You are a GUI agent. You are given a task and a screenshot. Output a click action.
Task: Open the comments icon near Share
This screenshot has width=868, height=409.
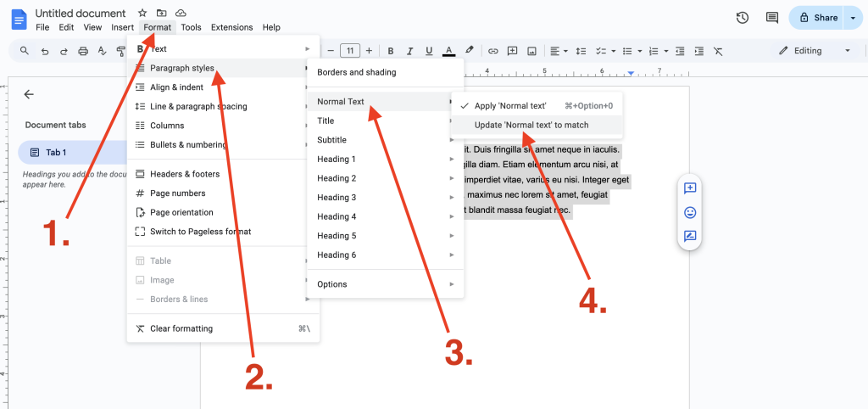click(x=771, y=18)
